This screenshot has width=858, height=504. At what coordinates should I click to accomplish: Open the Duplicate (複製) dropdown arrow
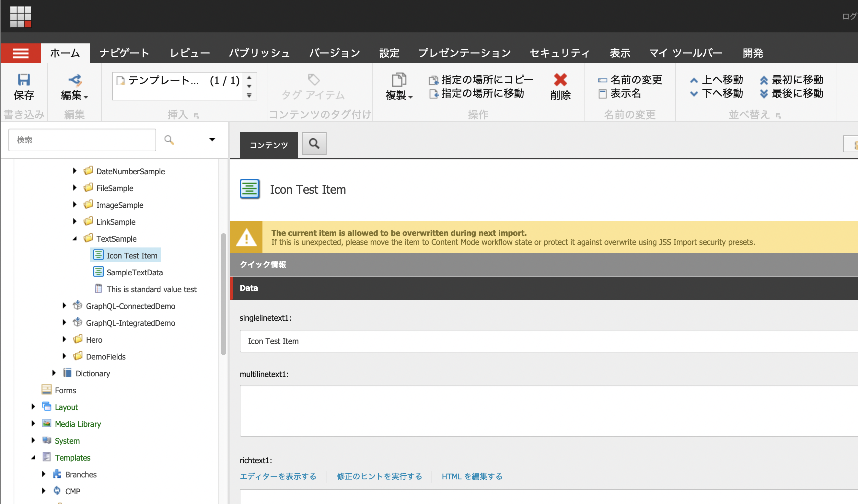tap(411, 97)
